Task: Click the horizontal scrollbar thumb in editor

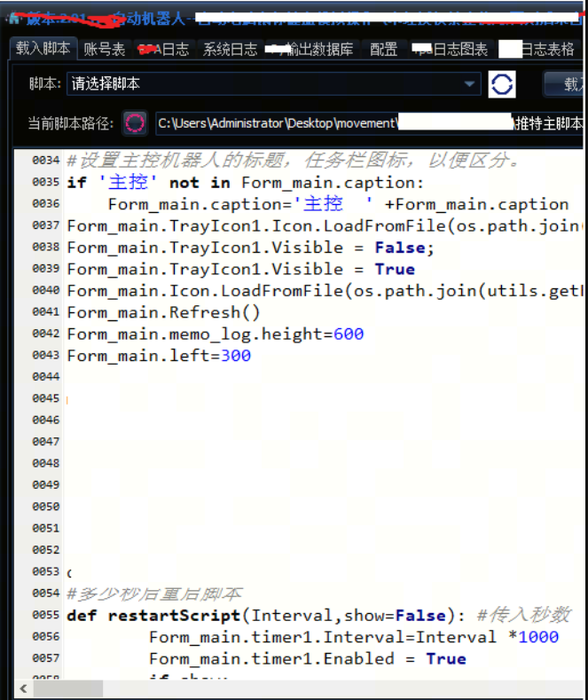Action: click(x=68, y=688)
